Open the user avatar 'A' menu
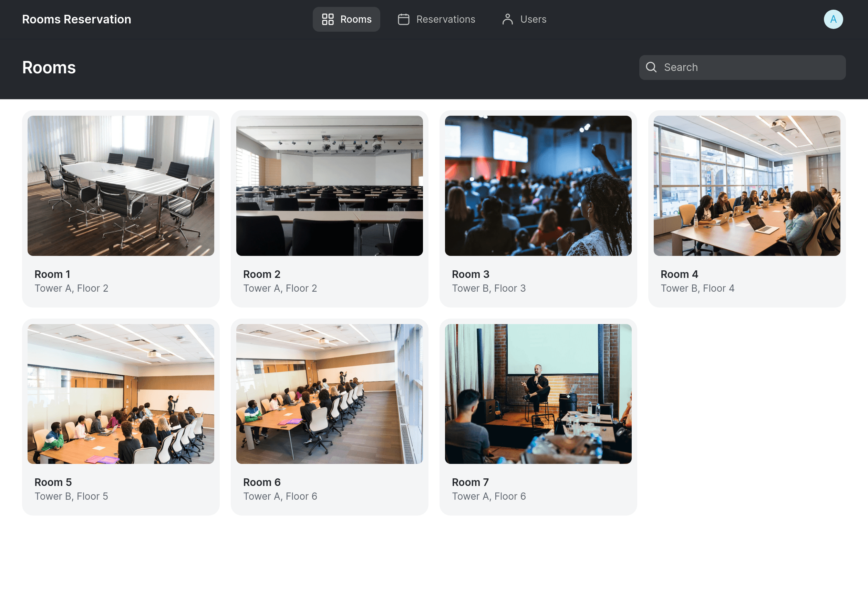This screenshot has width=868, height=602. pyautogui.click(x=833, y=19)
